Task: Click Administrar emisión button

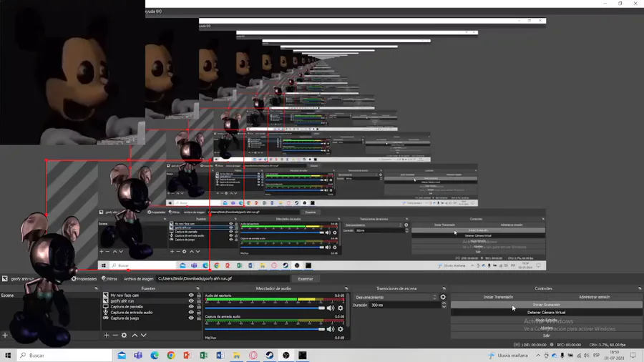Action: coord(595,297)
